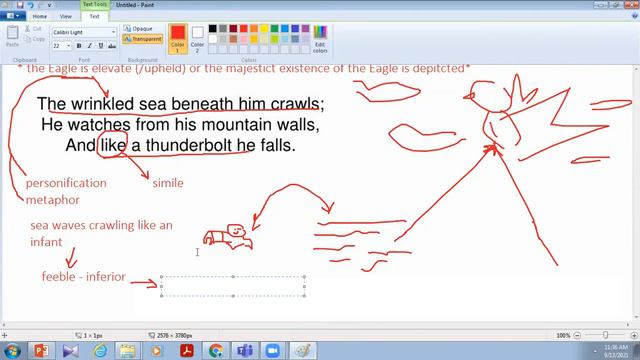
Task: Open PowerPoint from the taskbar
Action: click(41, 351)
